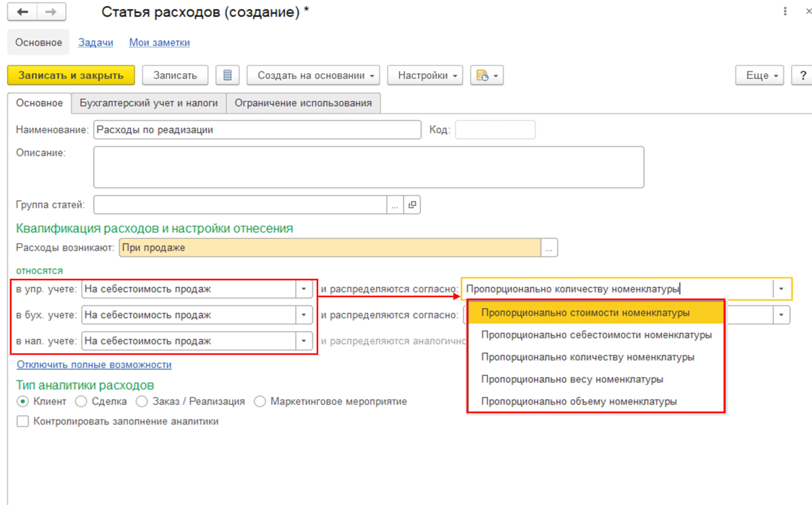Switch to Бухгалтерский учет и налоги tab

149,103
